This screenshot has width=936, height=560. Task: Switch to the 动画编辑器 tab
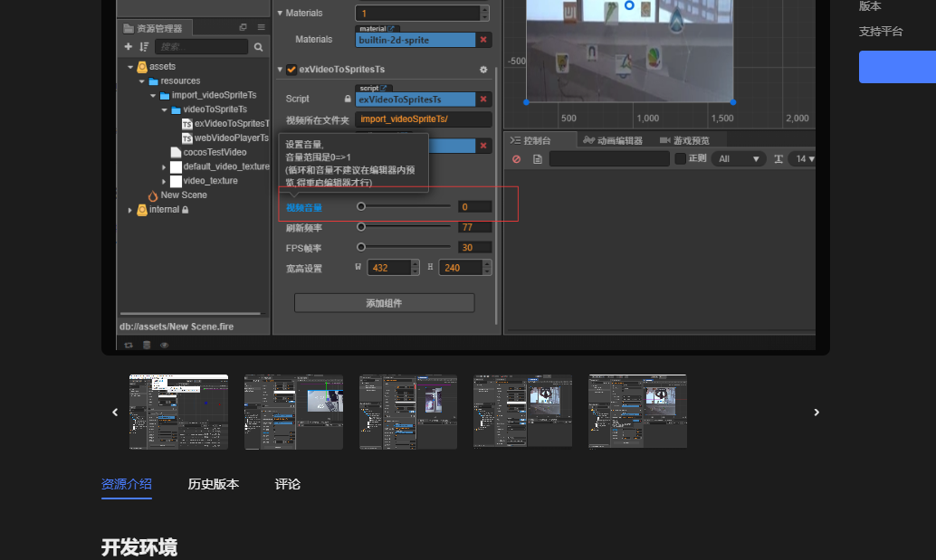(x=613, y=140)
